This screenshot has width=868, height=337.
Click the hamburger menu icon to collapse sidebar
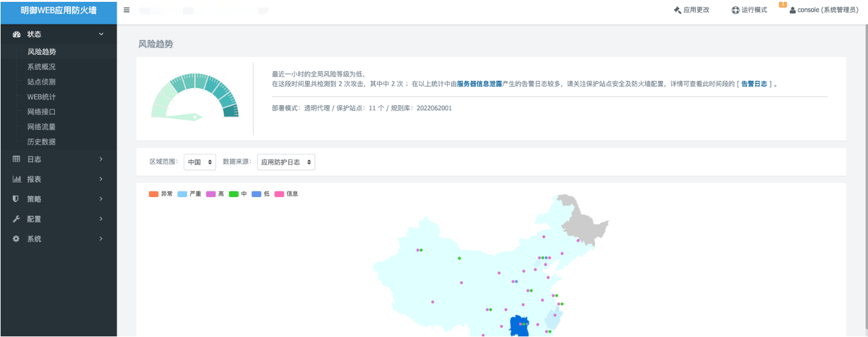tap(126, 10)
